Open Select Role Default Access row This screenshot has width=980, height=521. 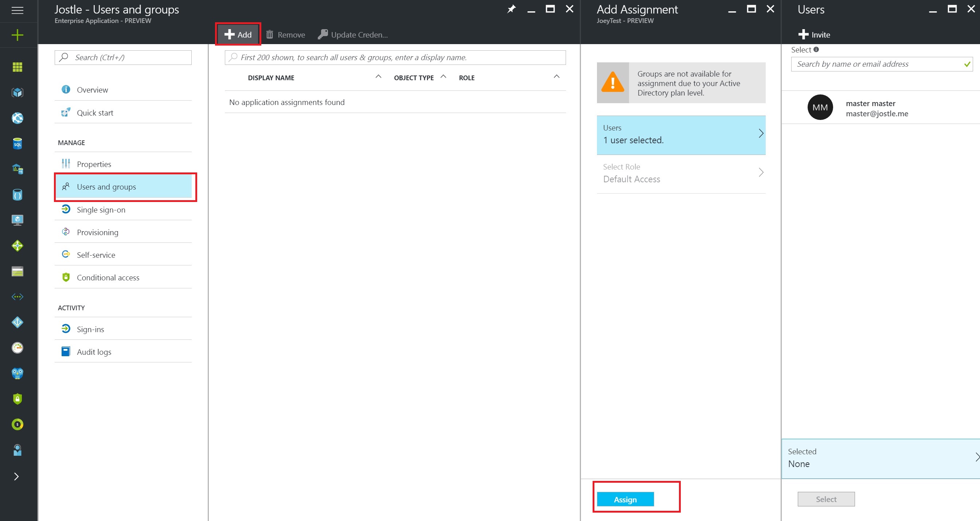[681, 174]
